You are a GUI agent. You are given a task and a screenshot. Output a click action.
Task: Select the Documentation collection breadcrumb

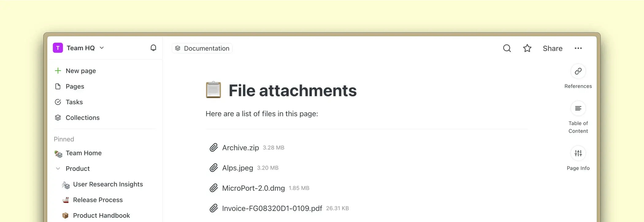(x=202, y=48)
